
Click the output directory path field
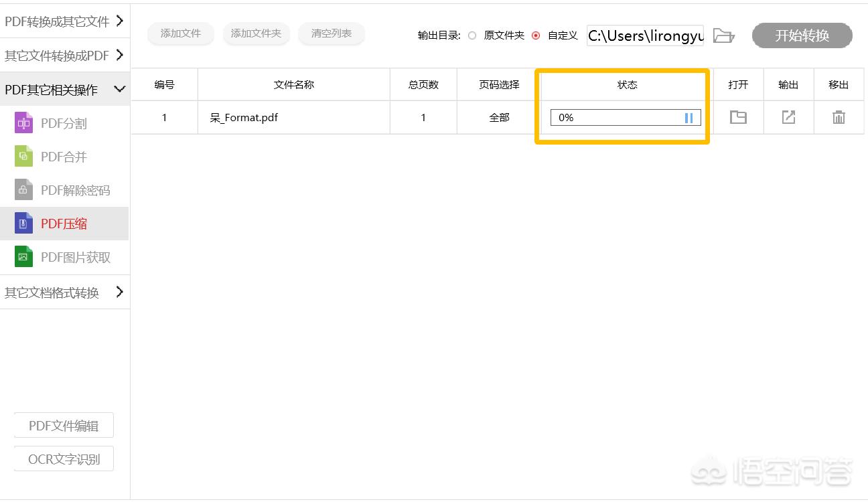[x=643, y=36]
